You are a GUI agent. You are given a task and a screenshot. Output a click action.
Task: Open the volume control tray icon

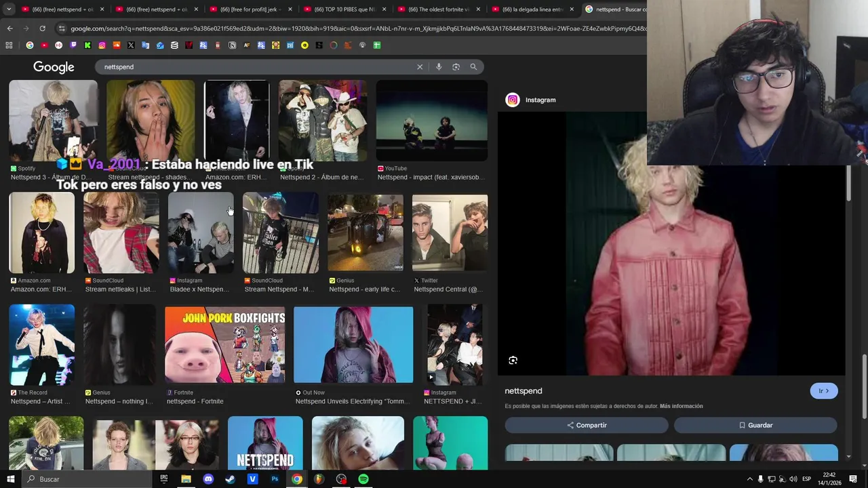[x=793, y=479]
